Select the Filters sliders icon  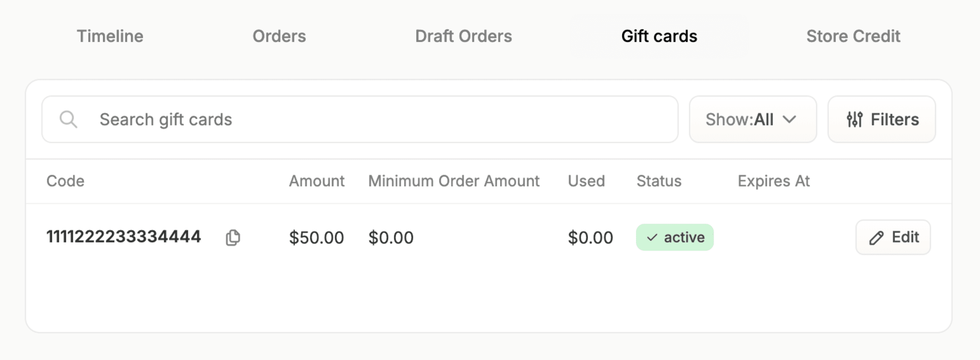[x=855, y=119]
